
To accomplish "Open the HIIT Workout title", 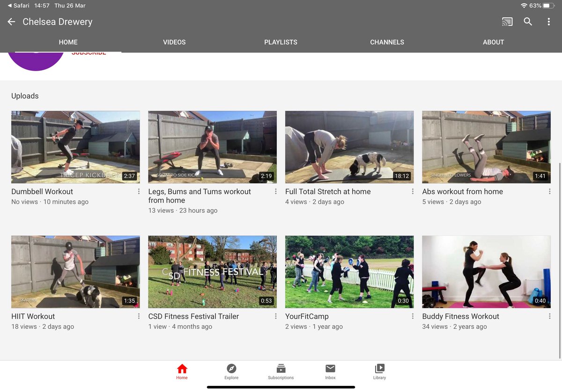I will point(33,316).
